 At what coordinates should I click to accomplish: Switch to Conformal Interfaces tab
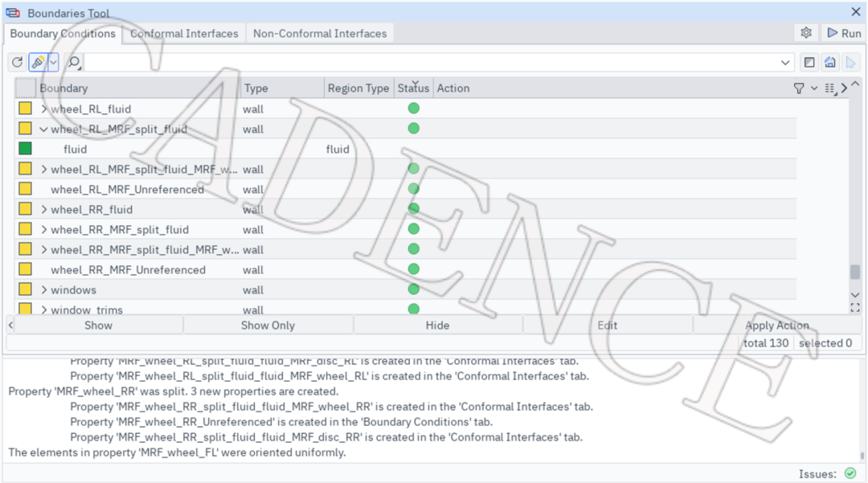point(184,33)
